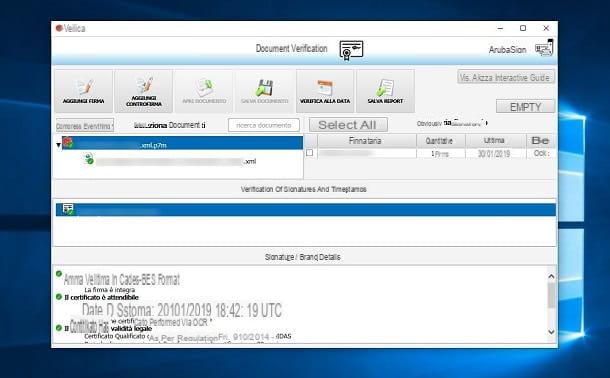610x378 pixels.
Task: Click the ArubaSign icon in header
Action: pos(544,48)
